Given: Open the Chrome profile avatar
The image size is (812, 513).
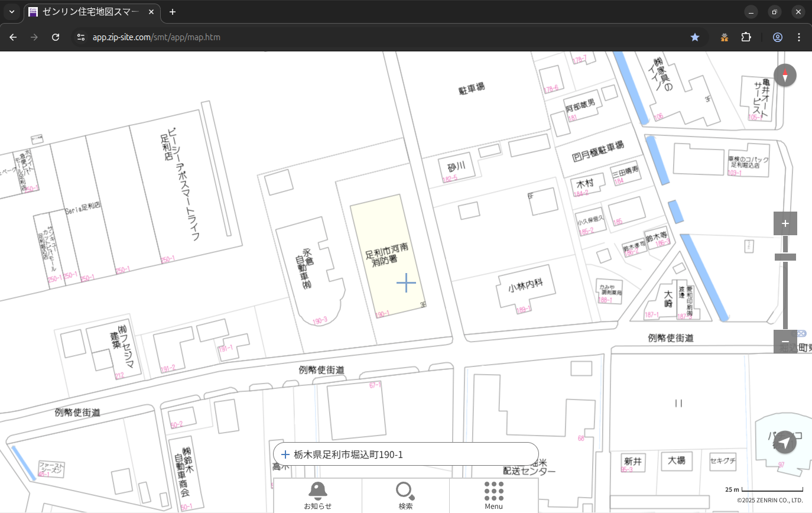Looking at the screenshot, I should tap(777, 37).
